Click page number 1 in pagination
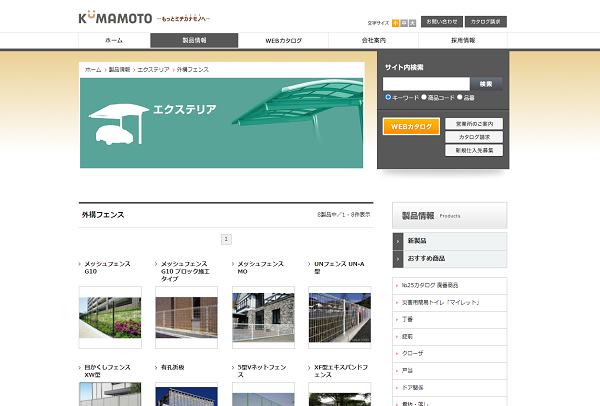 coord(226,240)
